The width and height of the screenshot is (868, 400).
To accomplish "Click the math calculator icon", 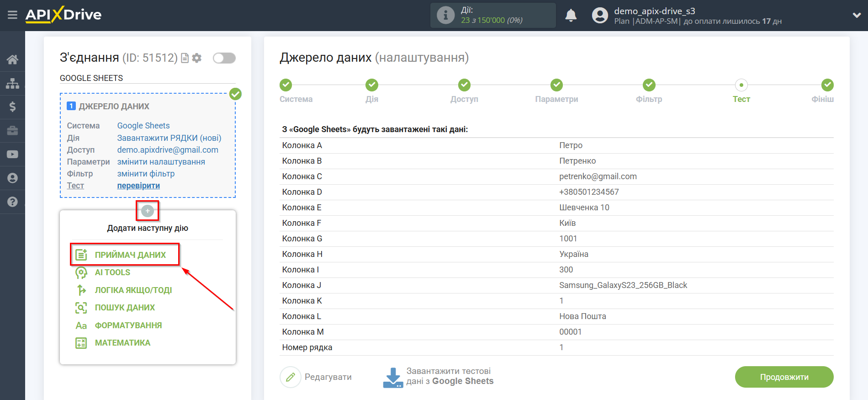I will 81,343.
